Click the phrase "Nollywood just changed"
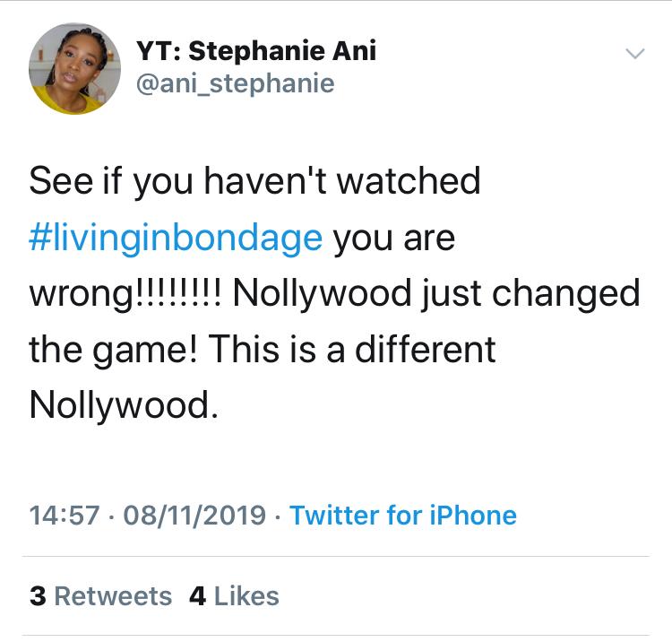Screen dimensions: 672x642 pos(436,293)
